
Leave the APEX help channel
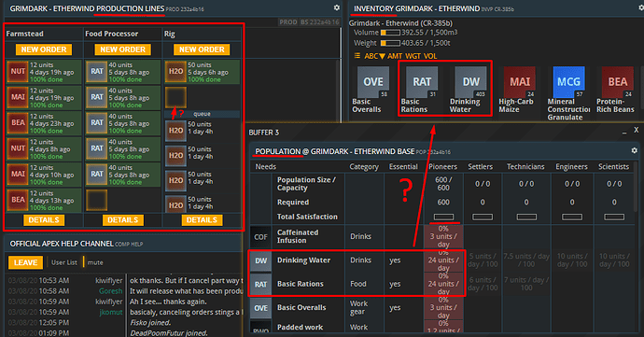(25, 262)
